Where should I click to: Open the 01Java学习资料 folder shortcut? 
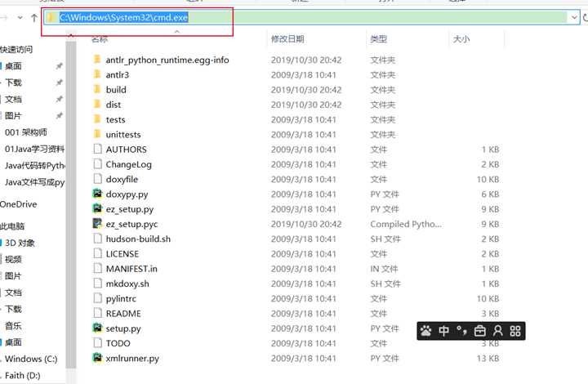tap(34, 149)
